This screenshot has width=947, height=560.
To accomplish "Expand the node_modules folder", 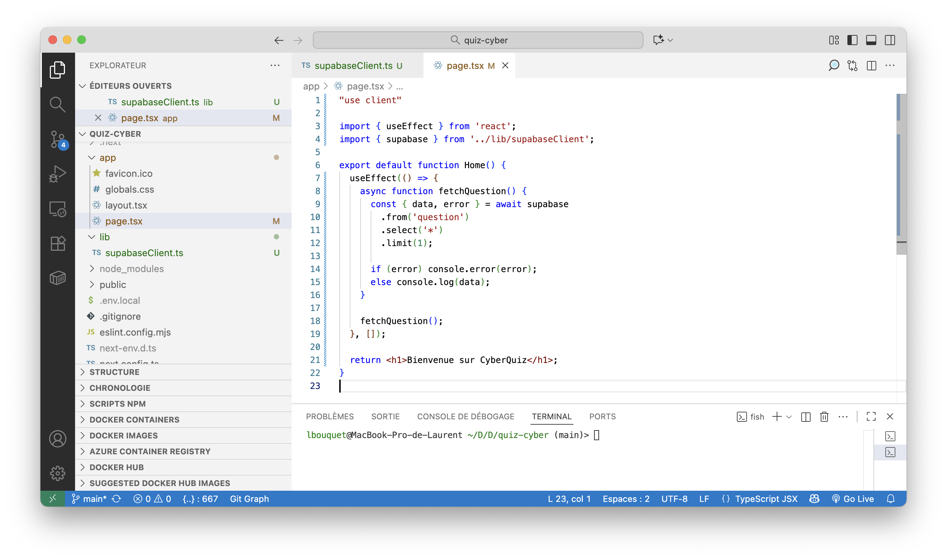I will (131, 269).
